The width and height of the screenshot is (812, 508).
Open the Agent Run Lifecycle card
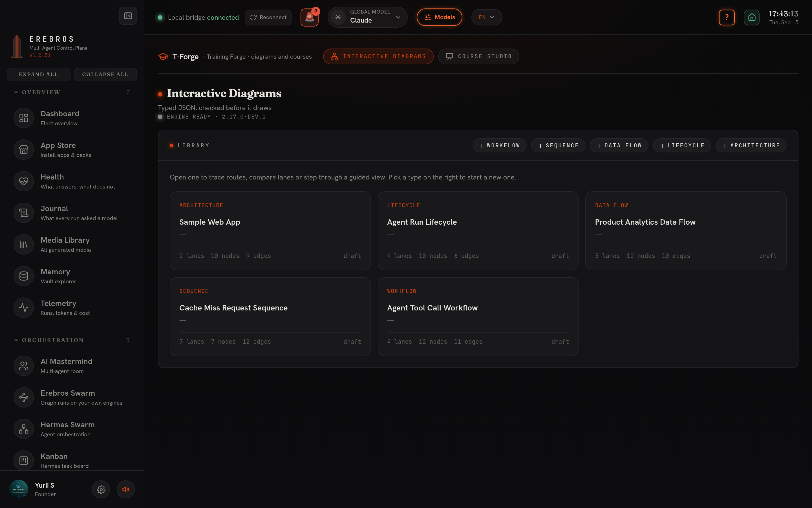[478, 231]
